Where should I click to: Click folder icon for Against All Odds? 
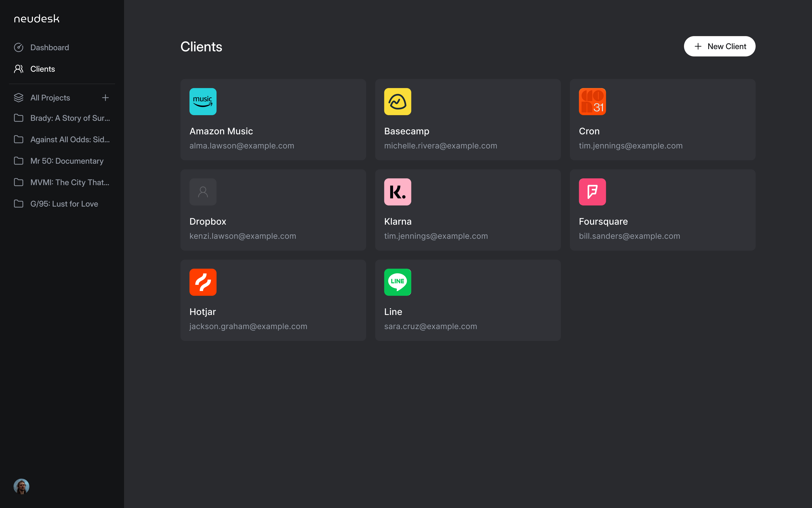18,139
